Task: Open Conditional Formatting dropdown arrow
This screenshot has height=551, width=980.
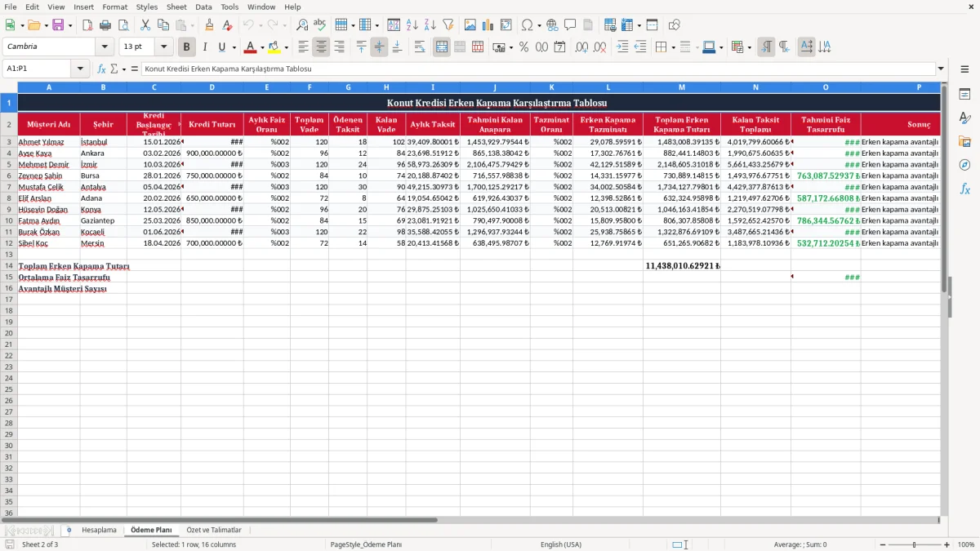Action: (749, 47)
